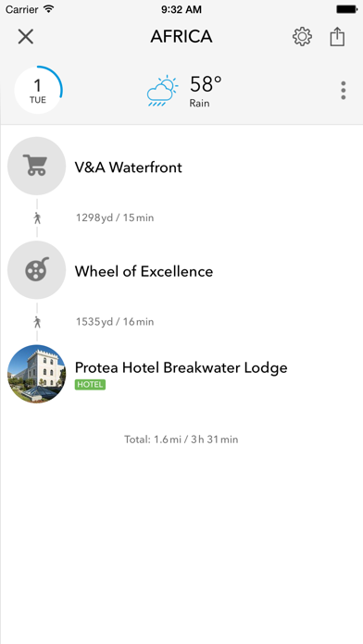Tap the shopping cart icon
363x644 pixels.
[x=37, y=166]
